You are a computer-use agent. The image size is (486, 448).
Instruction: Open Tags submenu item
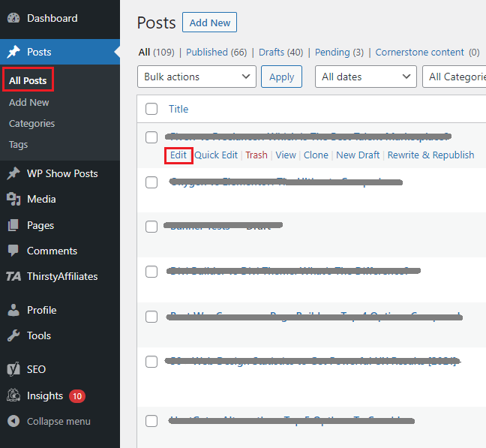18,145
